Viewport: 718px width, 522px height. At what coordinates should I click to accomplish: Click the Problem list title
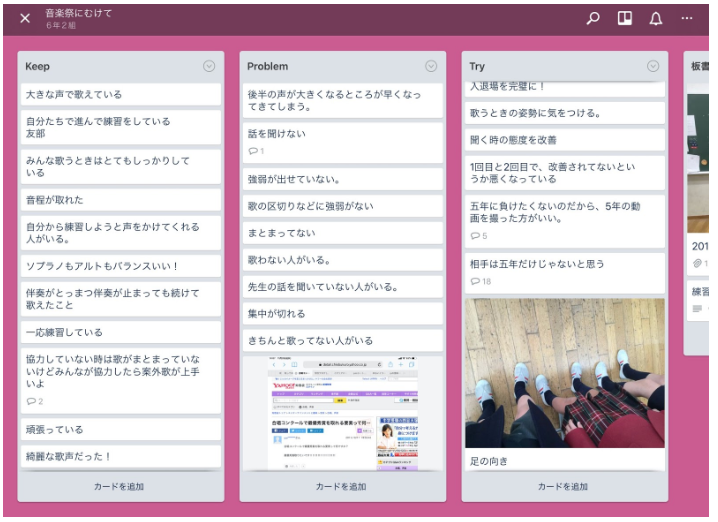tap(268, 66)
